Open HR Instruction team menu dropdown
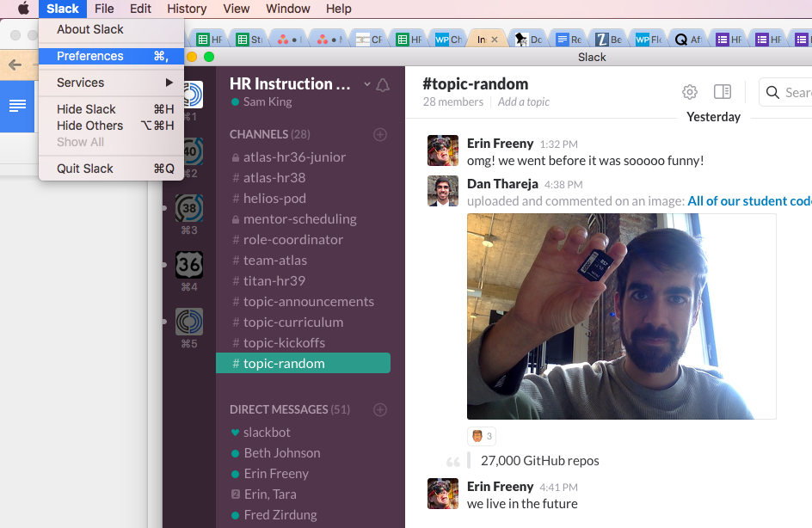 [x=367, y=84]
